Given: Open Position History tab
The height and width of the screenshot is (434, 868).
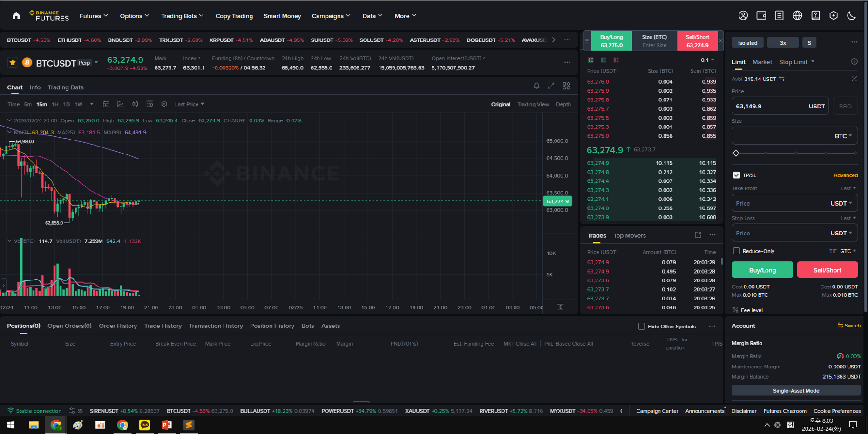Looking at the screenshot, I should [x=272, y=326].
